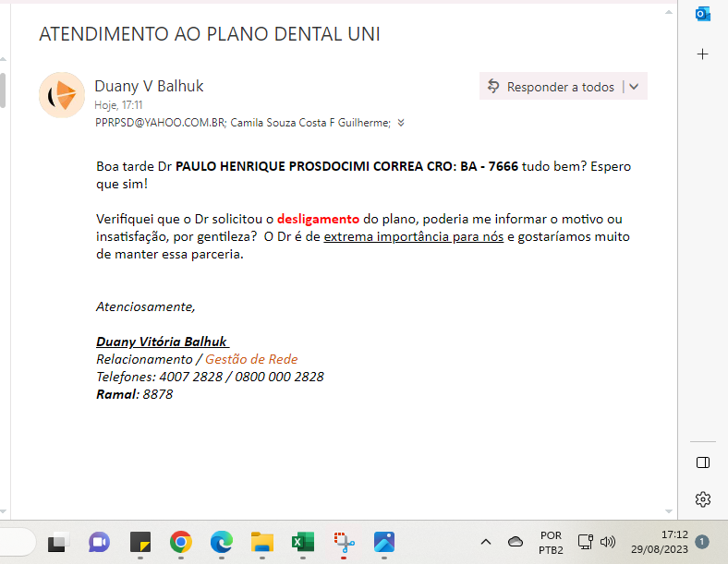The height and width of the screenshot is (564, 728).
Task: Open Excel from the taskbar
Action: click(302, 542)
